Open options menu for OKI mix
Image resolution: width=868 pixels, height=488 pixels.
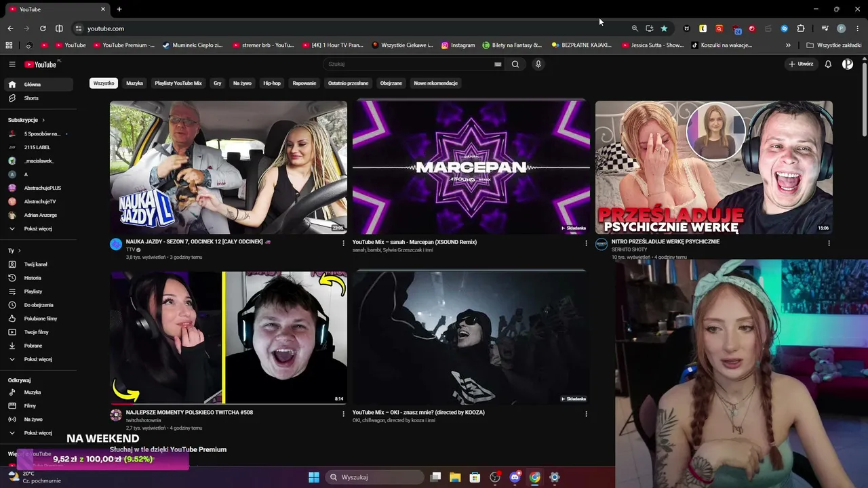coord(586,413)
